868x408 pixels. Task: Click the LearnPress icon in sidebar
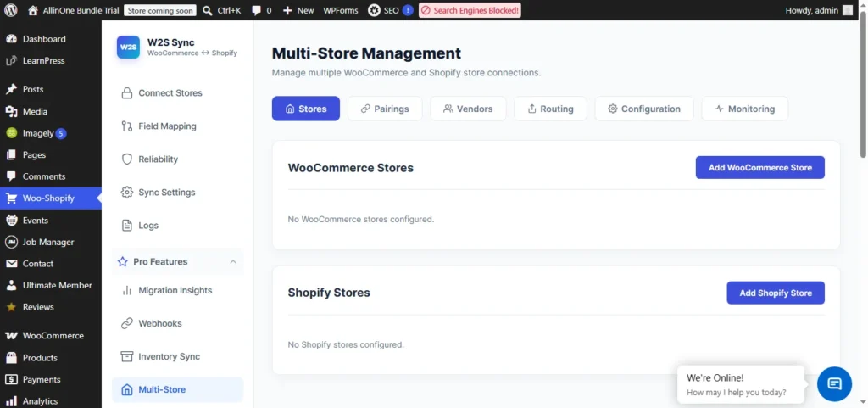(11, 61)
